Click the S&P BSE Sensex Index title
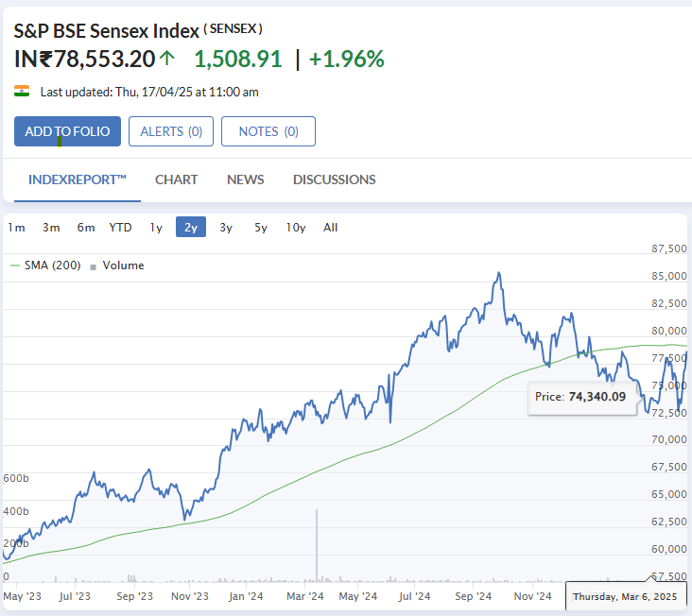Screen dimensions: 692x616 click(107, 31)
